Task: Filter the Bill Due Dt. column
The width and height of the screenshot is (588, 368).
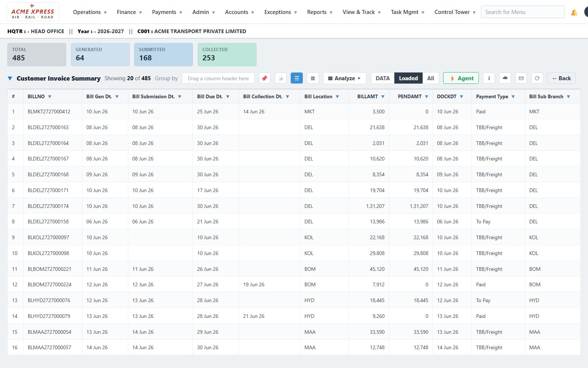Action: click(228, 97)
